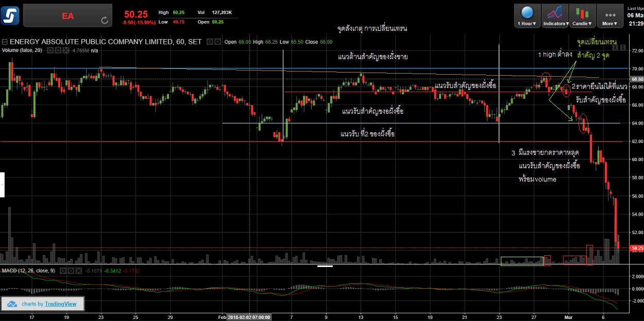This screenshot has height=321, width=644.
Task: Click the EA symbol search box
Action: click(67, 16)
